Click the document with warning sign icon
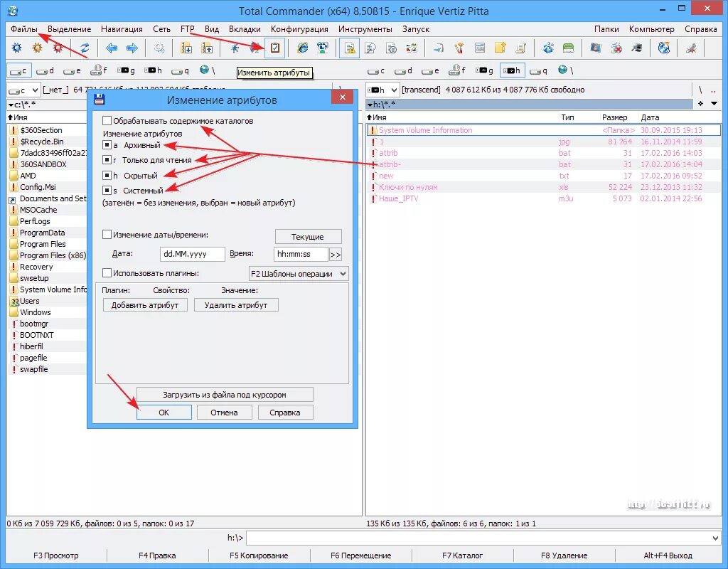Viewport: 728px width, 569px height. 349,48
